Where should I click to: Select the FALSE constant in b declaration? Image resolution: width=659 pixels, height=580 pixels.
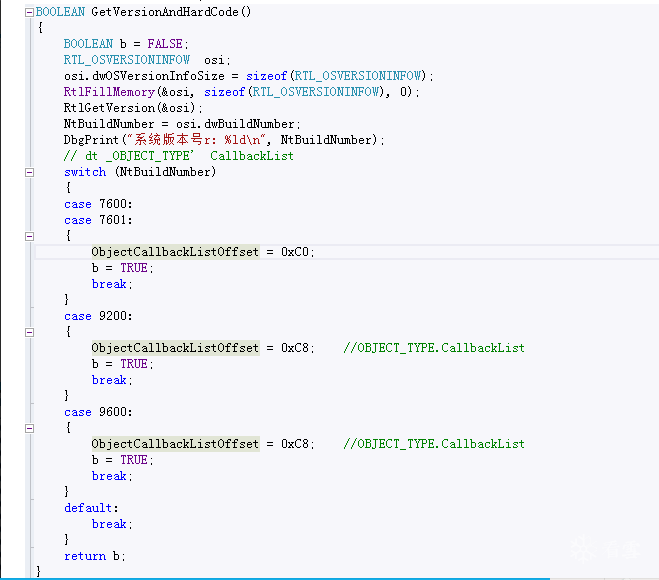coord(165,44)
